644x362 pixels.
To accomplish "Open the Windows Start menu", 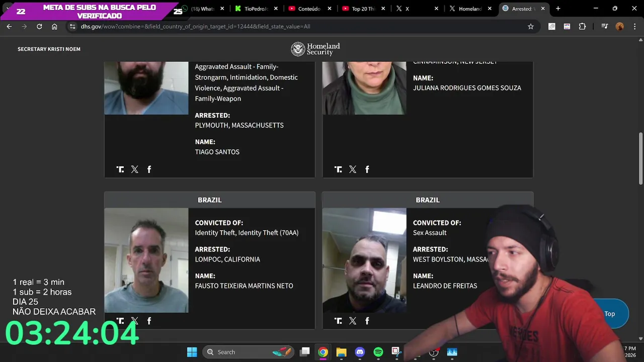I will pos(192,352).
